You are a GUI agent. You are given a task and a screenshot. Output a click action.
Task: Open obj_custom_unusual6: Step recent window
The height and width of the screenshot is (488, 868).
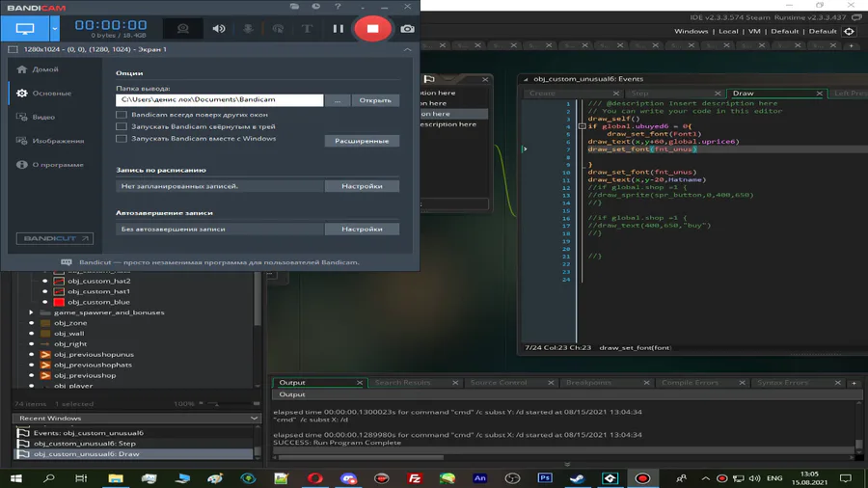(84, 444)
